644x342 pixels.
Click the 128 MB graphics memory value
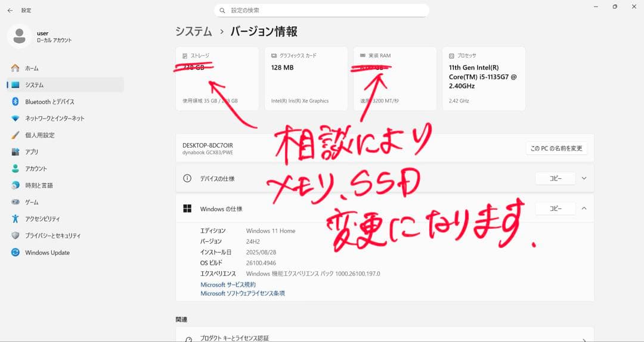click(x=283, y=67)
